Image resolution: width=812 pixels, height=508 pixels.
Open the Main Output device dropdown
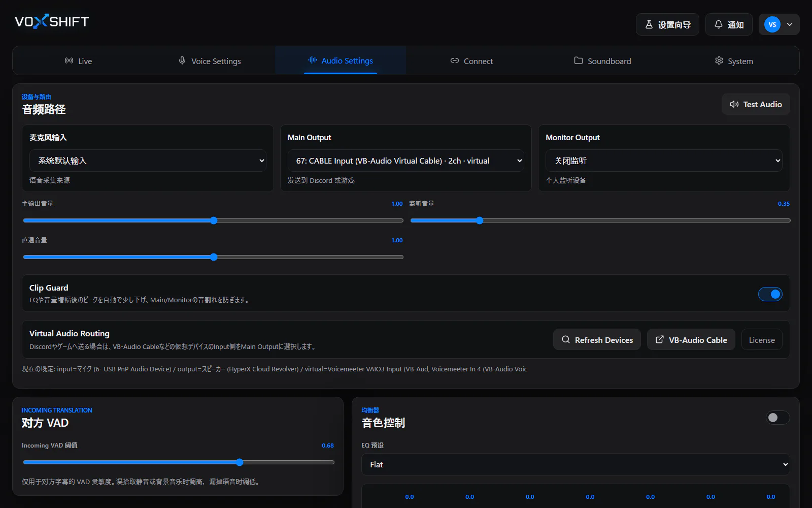[x=405, y=161]
